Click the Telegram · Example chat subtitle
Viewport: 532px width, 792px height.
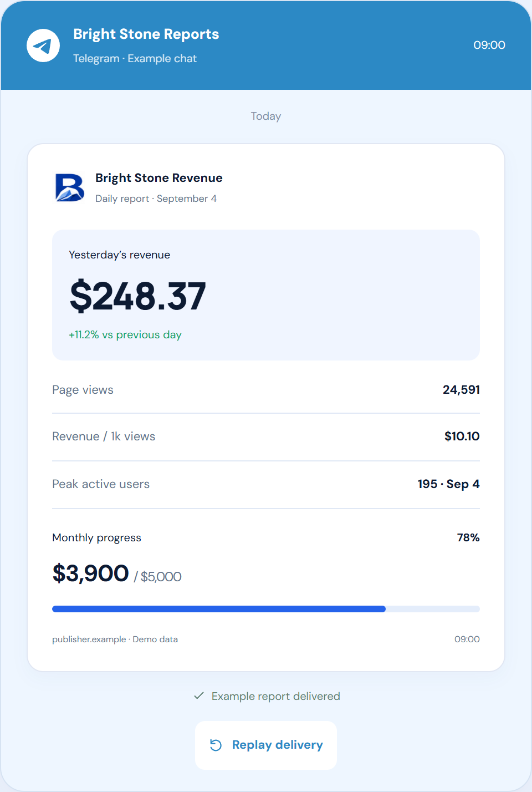(x=135, y=58)
